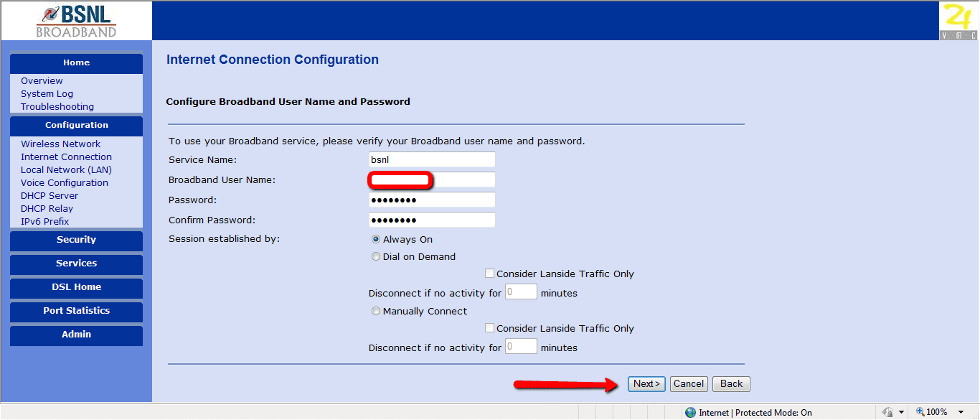Screen dimensions: 980x420
Task: Click the Cancel button
Action: (x=689, y=384)
